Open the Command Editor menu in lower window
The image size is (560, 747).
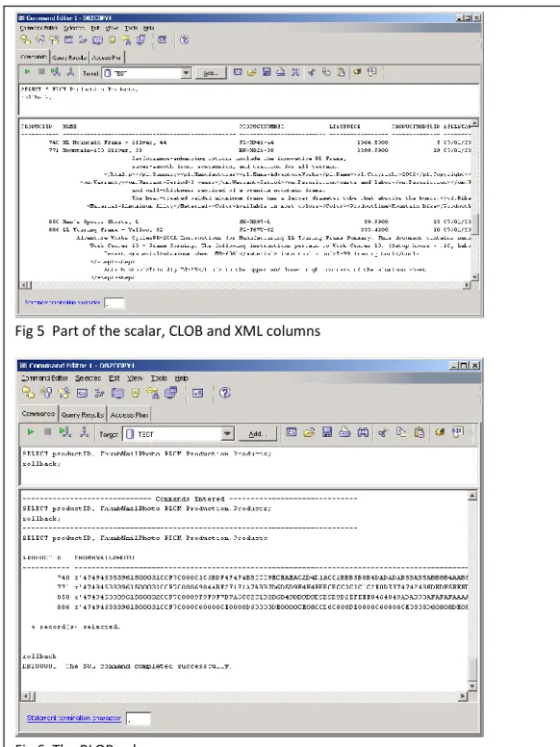click(44, 378)
